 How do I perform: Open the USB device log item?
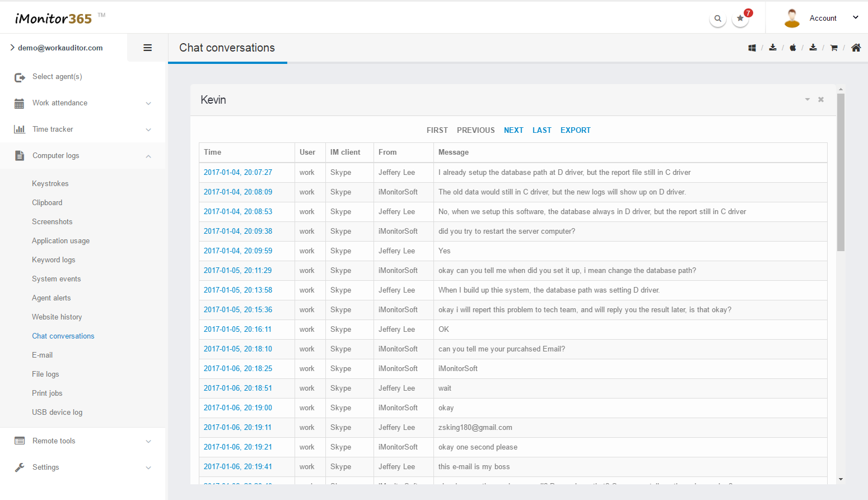point(57,413)
